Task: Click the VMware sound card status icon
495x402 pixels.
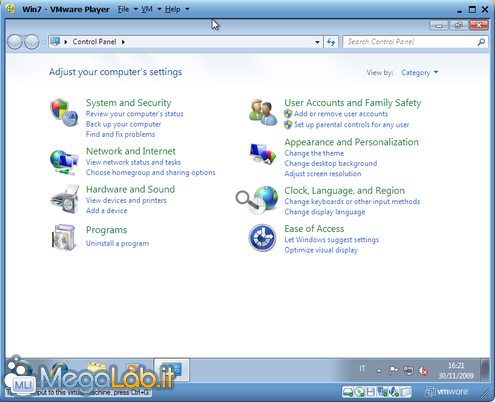Action: click(x=394, y=392)
